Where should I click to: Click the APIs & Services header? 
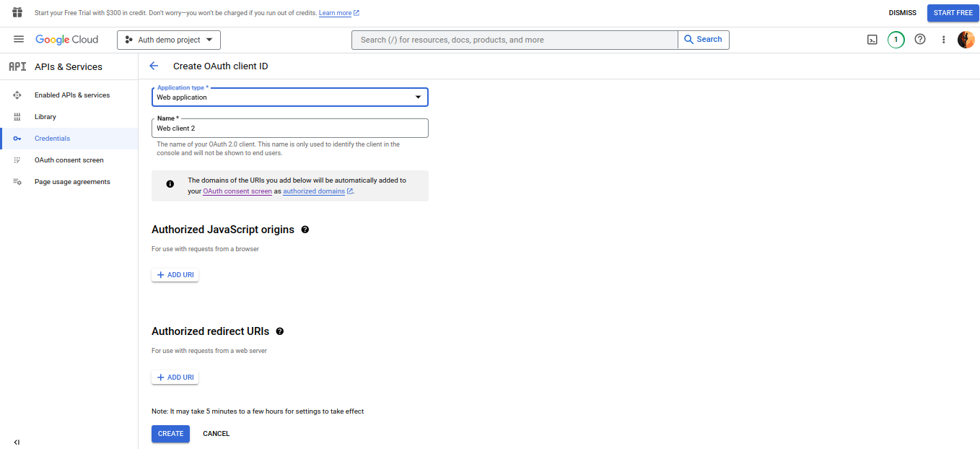[x=69, y=66]
